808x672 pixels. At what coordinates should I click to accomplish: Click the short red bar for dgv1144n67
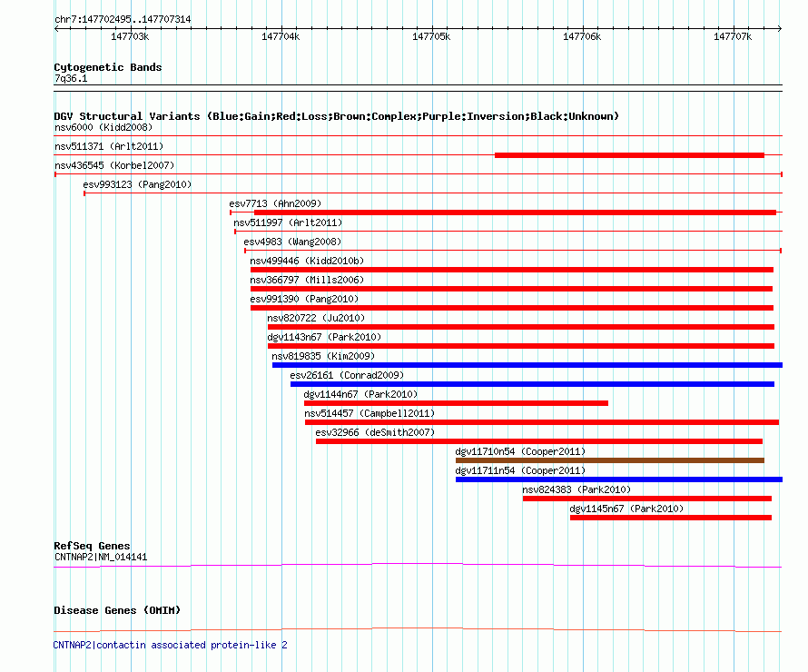coord(456,403)
